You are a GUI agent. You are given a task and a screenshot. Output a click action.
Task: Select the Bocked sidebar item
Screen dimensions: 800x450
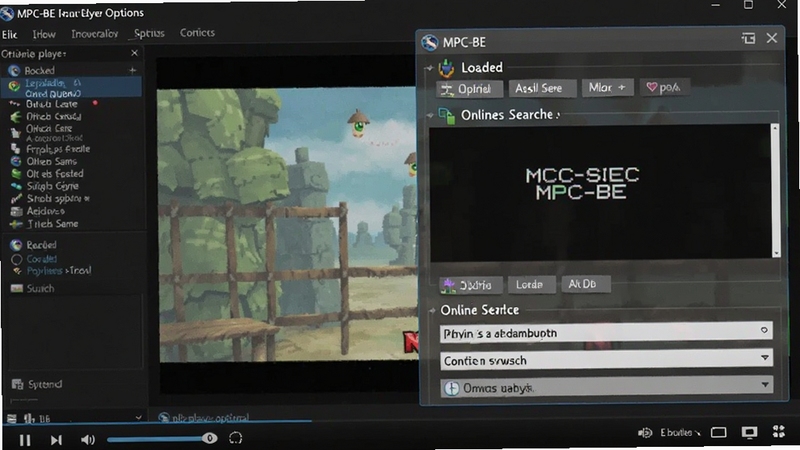tap(71, 70)
